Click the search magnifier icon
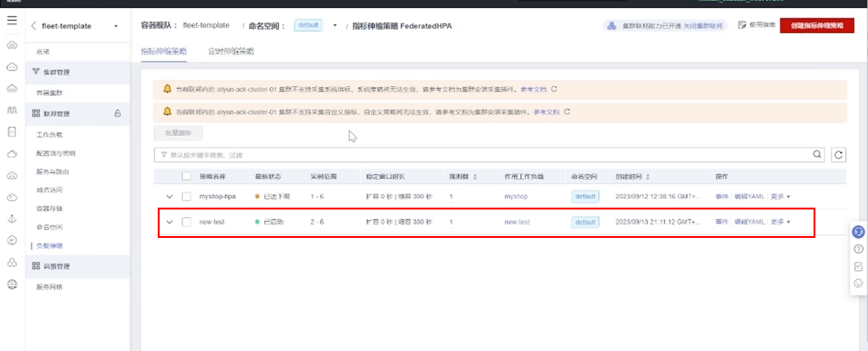The width and height of the screenshot is (868, 351). pyautogui.click(x=817, y=154)
